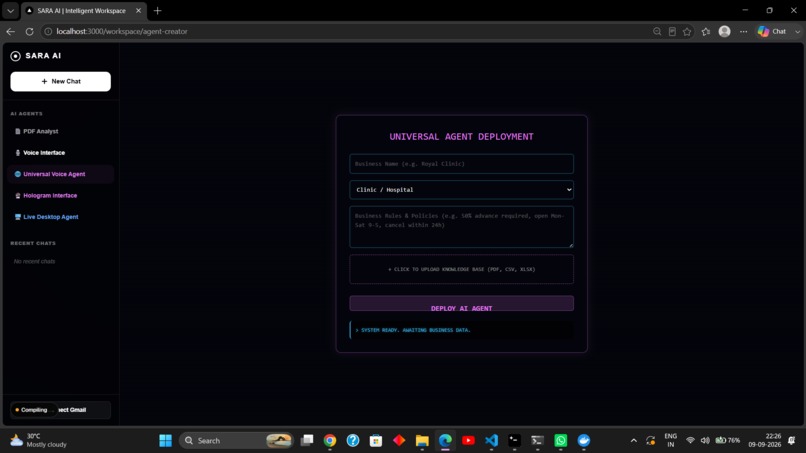Reload the current page

(29, 31)
